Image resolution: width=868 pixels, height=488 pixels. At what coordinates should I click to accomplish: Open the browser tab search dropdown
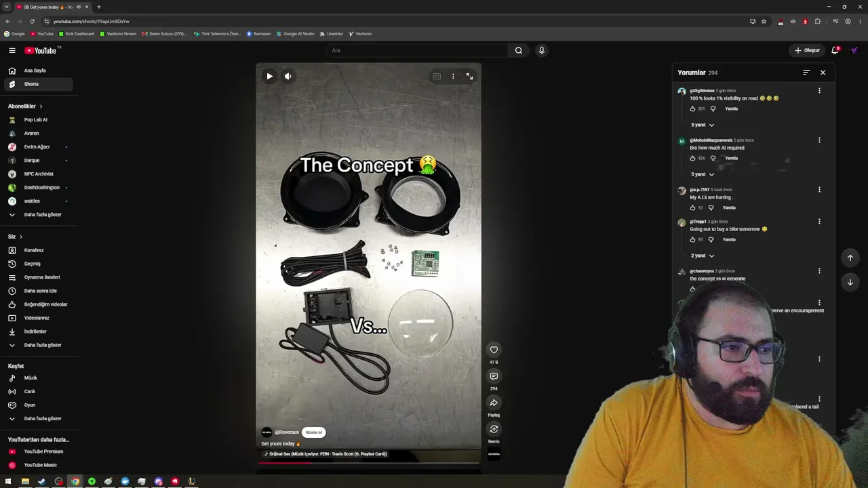[x=7, y=7]
